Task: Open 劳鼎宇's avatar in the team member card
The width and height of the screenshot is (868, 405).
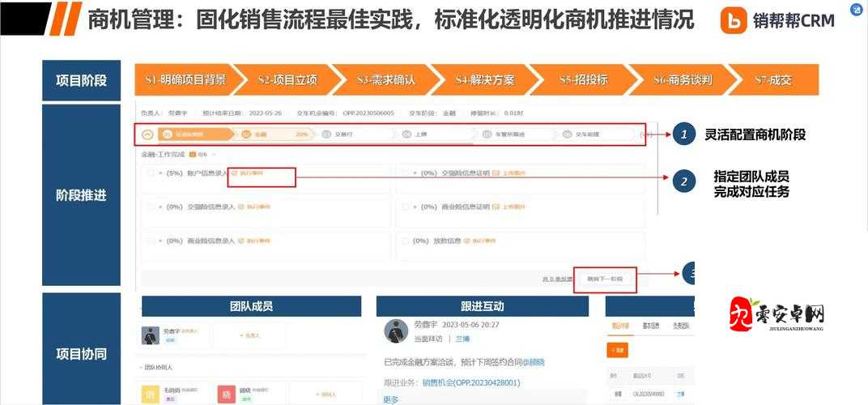Action: tap(150, 335)
